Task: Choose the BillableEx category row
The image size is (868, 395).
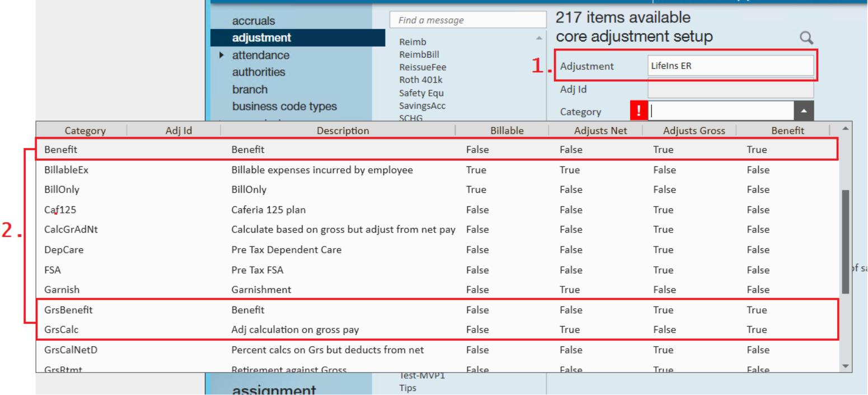Action: pyautogui.click(x=438, y=170)
